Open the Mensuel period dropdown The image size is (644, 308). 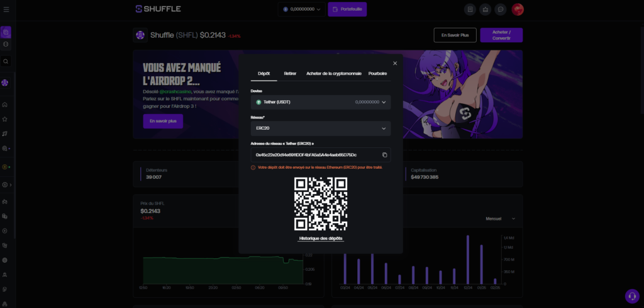501,219
